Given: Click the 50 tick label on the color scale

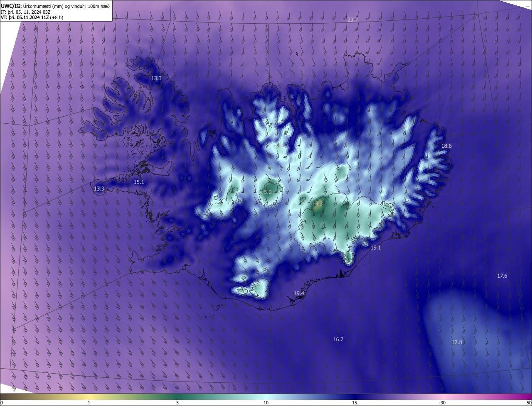Looking at the screenshot, I should tap(529, 403).
